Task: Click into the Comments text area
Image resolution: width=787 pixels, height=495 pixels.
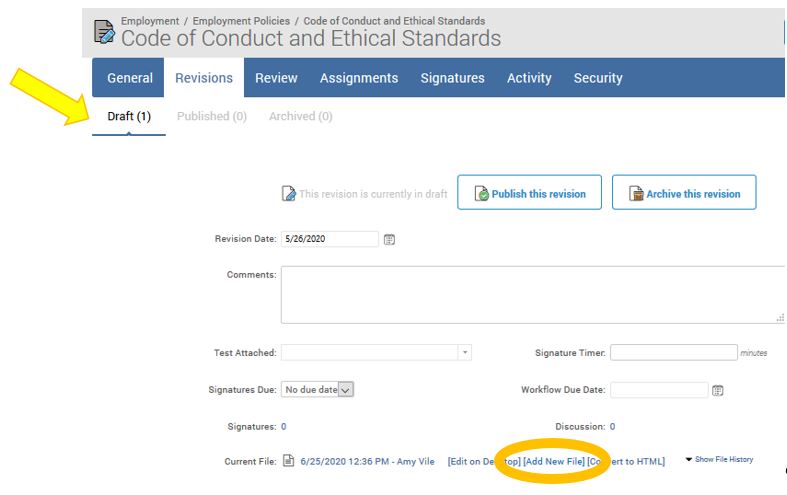Action: pyautogui.click(x=533, y=295)
